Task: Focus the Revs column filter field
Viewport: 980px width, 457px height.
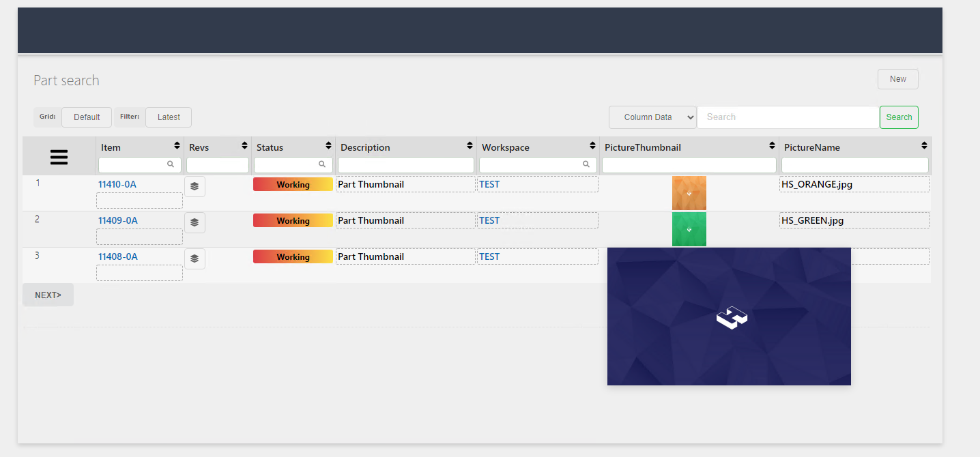Action: 218,165
